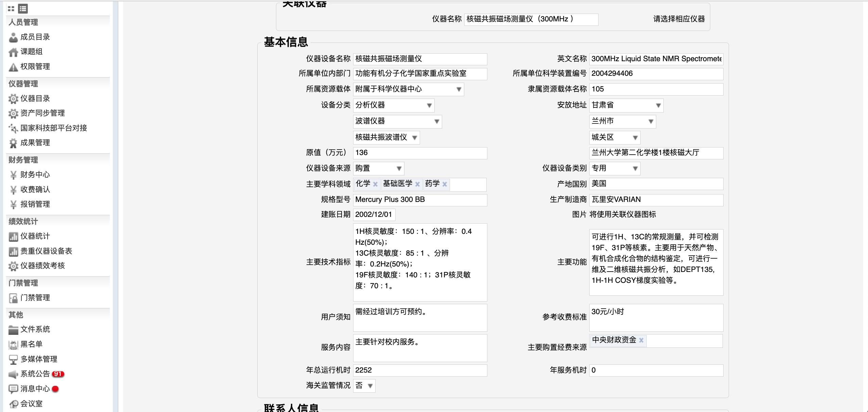Click the 规格型号 input field
This screenshot has width=868, height=412.
click(x=420, y=200)
